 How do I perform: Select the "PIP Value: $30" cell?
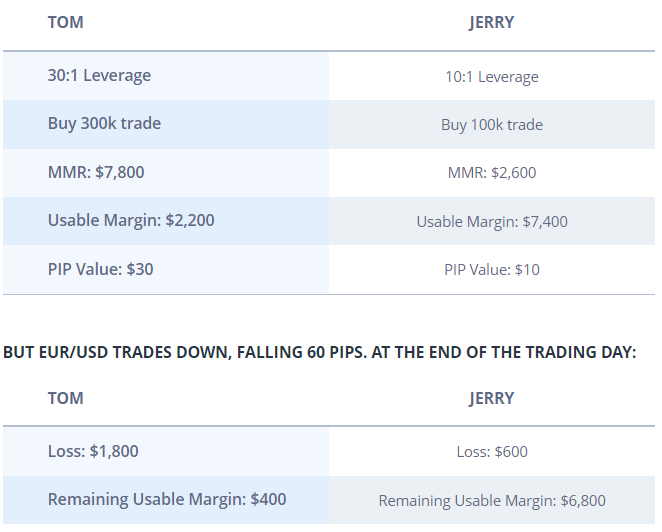[x=100, y=269]
